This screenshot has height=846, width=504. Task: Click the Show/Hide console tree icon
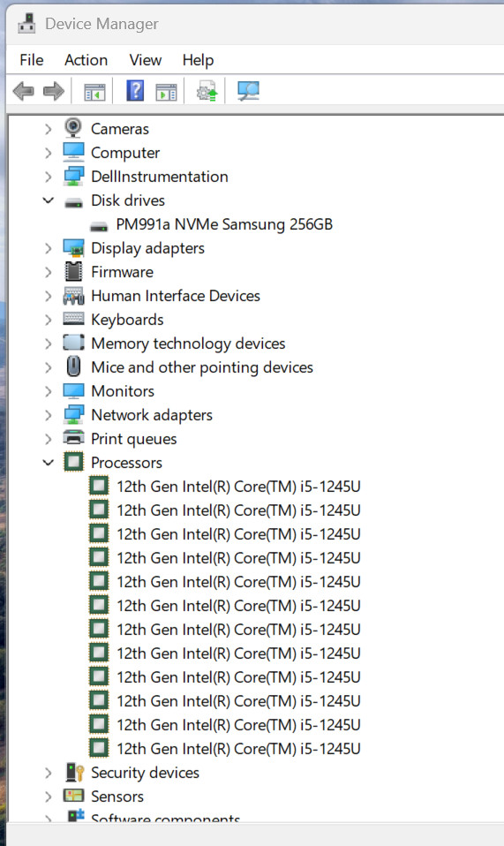[x=94, y=92]
